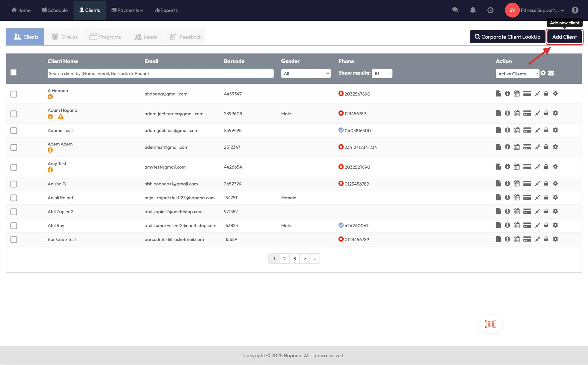This screenshot has height=365, width=588.
Task: Click the info icon in Adama Test1 row
Action: 507,130
